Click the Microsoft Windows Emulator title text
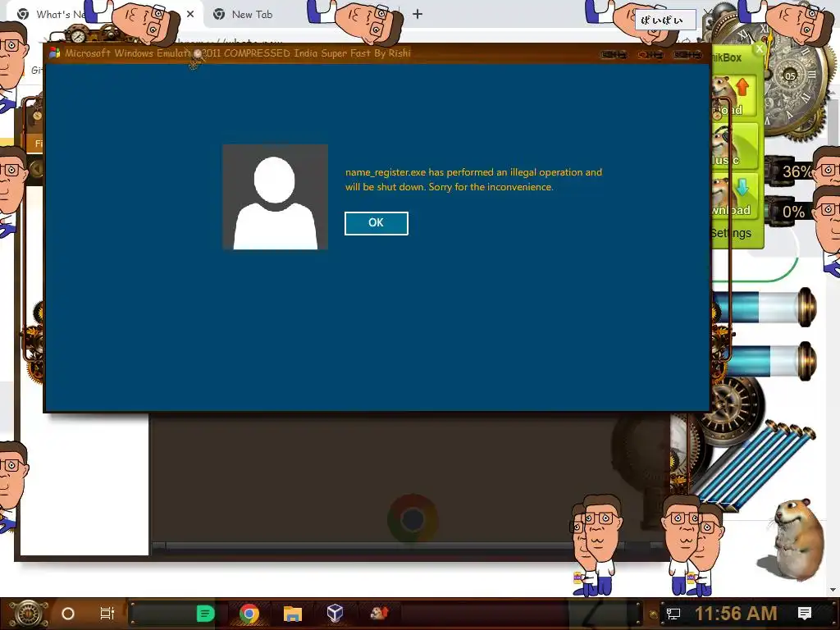 coord(238,53)
